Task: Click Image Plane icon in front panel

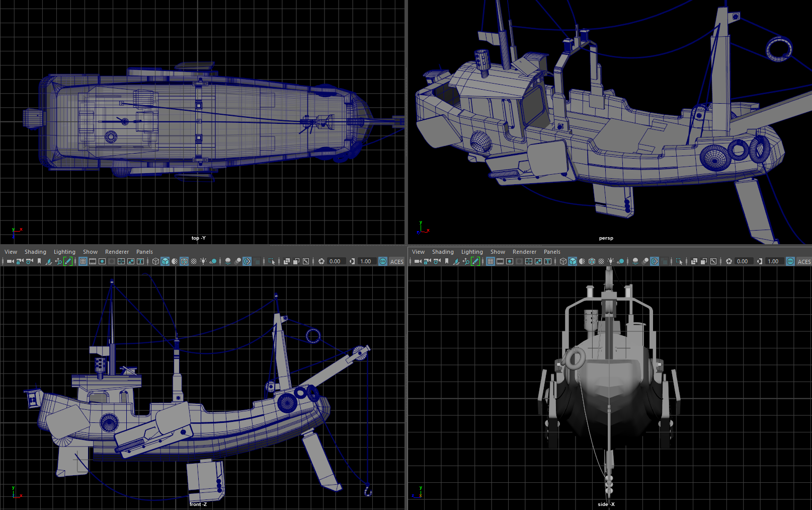Action: (49, 261)
